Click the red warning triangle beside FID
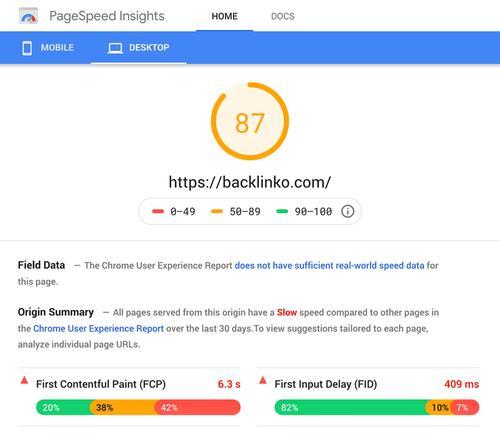Image resolution: width=500 pixels, height=437 pixels. [x=263, y=380]
